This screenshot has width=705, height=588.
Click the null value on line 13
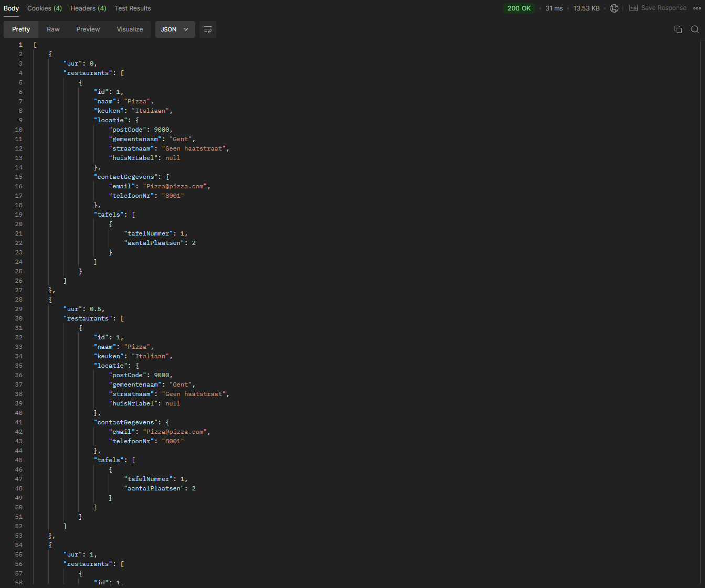[173, 158]
